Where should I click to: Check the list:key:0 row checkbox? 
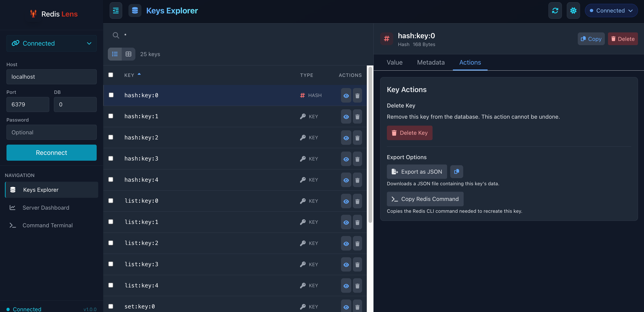pyautogui.click(x=111, y=200)
